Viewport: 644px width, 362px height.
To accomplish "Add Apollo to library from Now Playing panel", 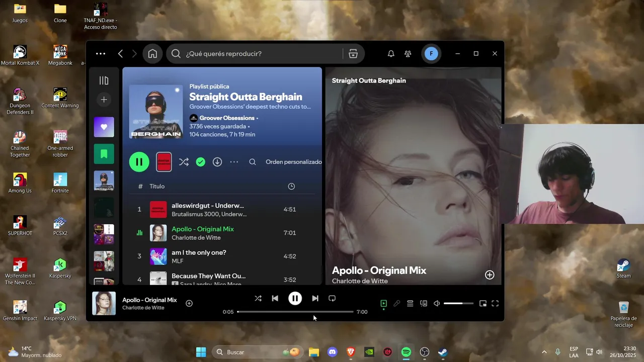I will (x=490, y=275).
